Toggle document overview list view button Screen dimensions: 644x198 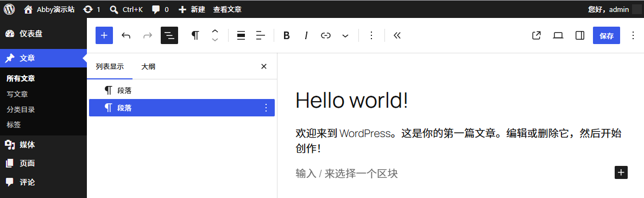click(169, 35)
